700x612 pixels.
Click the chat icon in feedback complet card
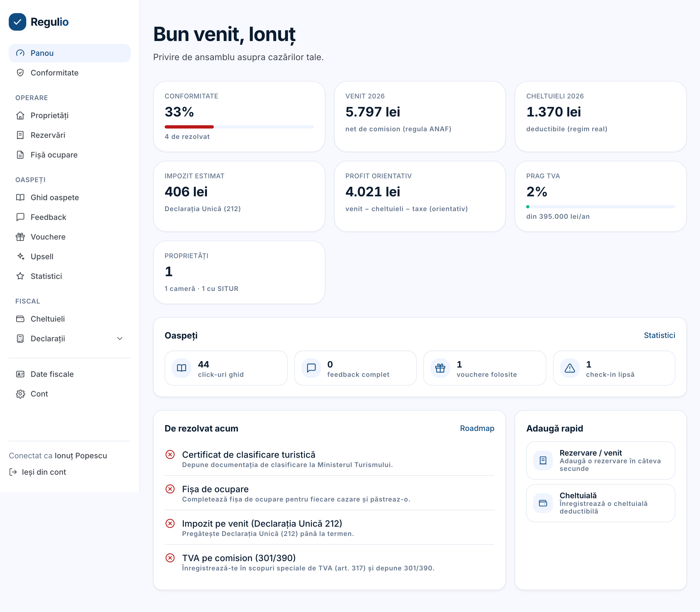[311, 368]
